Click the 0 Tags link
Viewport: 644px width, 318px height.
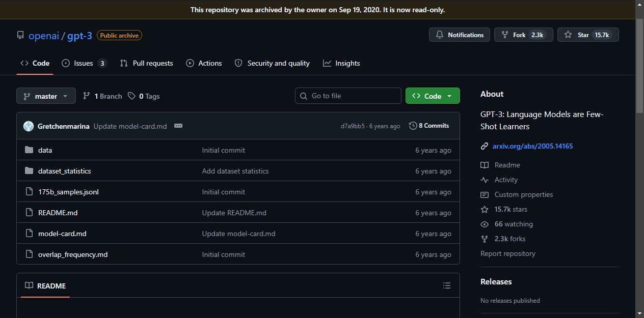click(x=144, y=96)
